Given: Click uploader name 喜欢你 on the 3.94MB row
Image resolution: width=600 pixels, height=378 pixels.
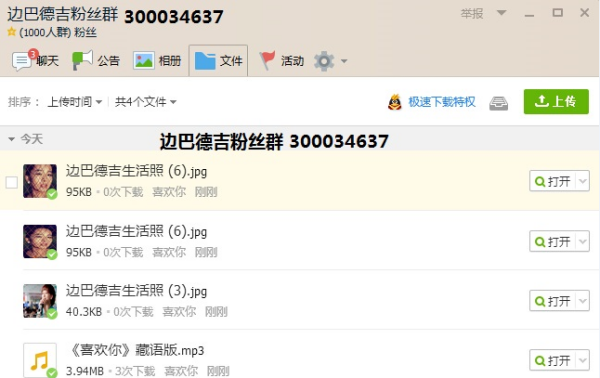Looking at the screenshot, I should pos(181,371).
